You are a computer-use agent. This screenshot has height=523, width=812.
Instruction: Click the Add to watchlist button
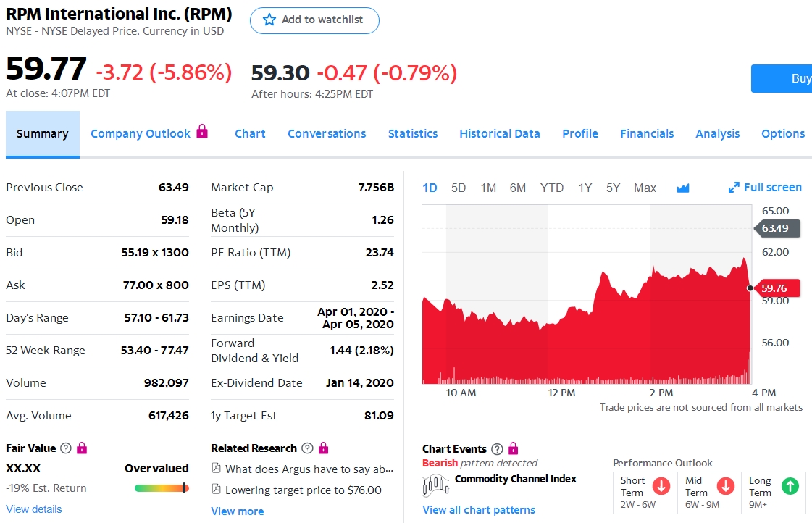click(x=314, y=20)
